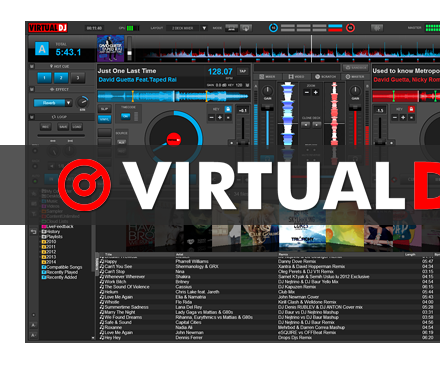Select the song Hey Hey
Viewport: 440px width, 367px height.
click(x=267, y=338)
